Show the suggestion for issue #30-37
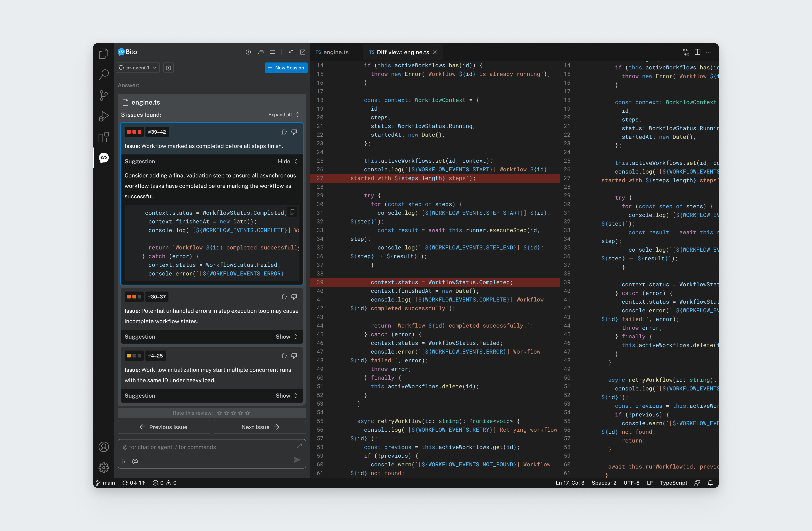 286,337
